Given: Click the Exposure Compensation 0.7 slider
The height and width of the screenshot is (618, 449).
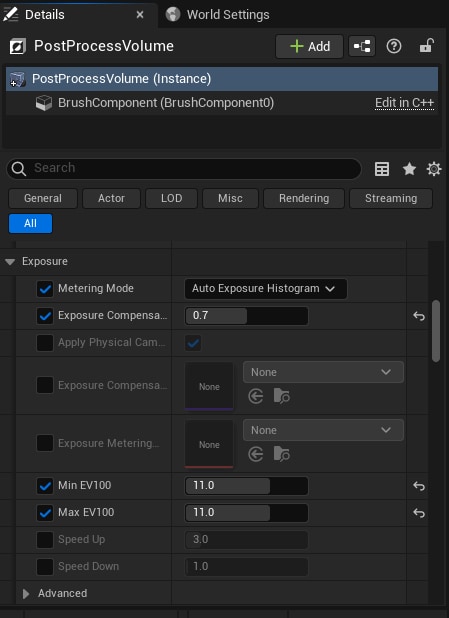Looking at the screenshot, I should [x=246, y=316].
